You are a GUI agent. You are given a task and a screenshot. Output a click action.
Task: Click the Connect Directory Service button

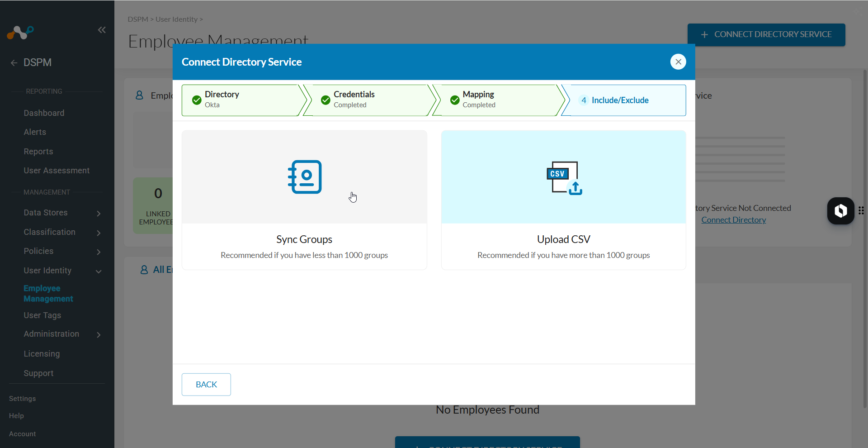coord(766,34)
